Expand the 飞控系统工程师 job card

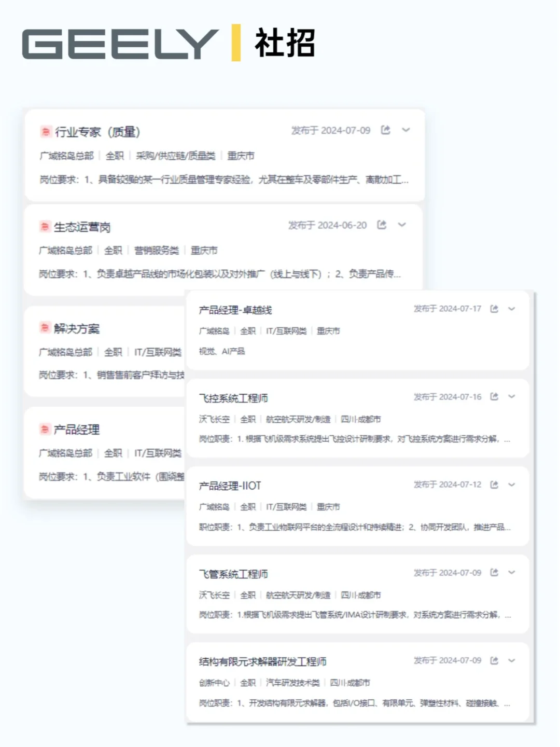pyautogui.click(x=512, y=396)
